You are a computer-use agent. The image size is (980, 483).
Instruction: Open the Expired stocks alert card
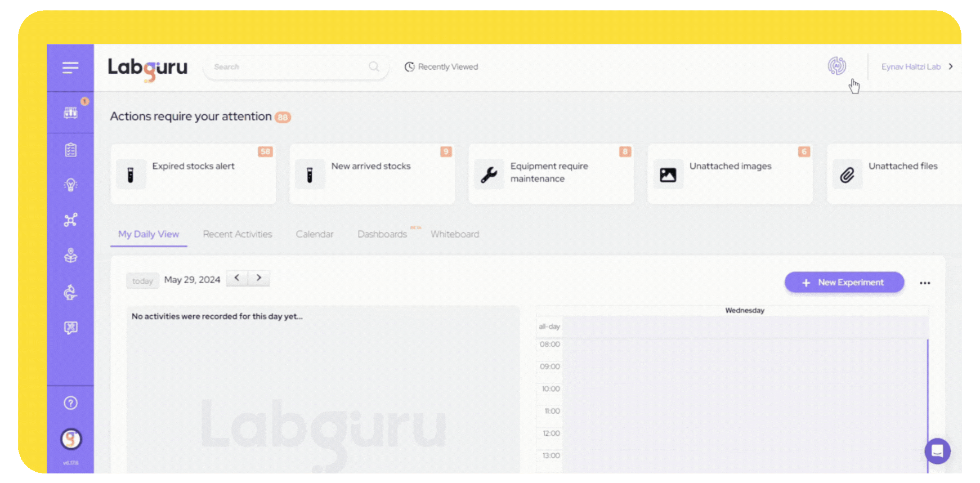point(193,174)
